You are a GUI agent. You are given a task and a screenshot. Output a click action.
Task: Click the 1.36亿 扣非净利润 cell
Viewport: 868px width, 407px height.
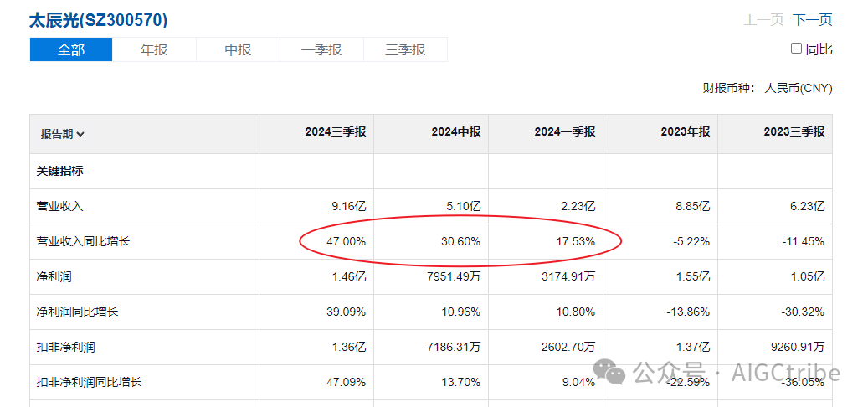point(348,348)
